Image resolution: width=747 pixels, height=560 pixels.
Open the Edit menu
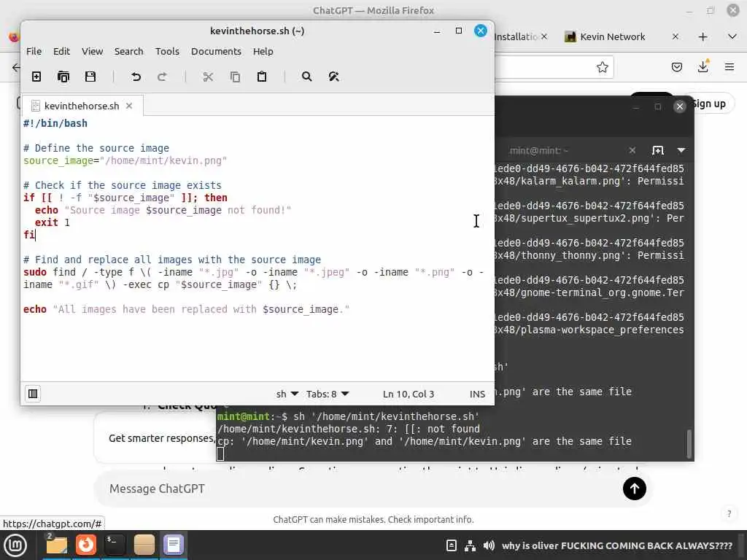coord(61,52)
